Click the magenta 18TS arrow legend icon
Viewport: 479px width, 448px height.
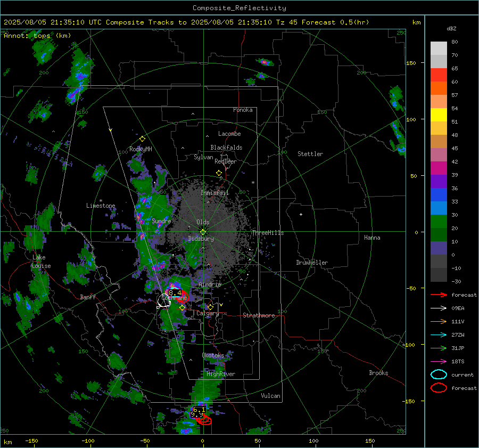point(439,362)
